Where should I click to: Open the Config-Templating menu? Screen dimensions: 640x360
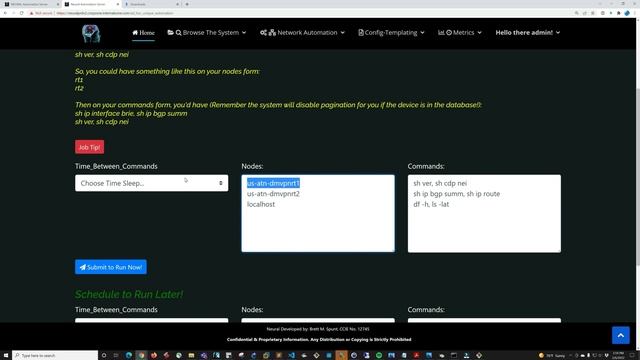coord(391,33)
